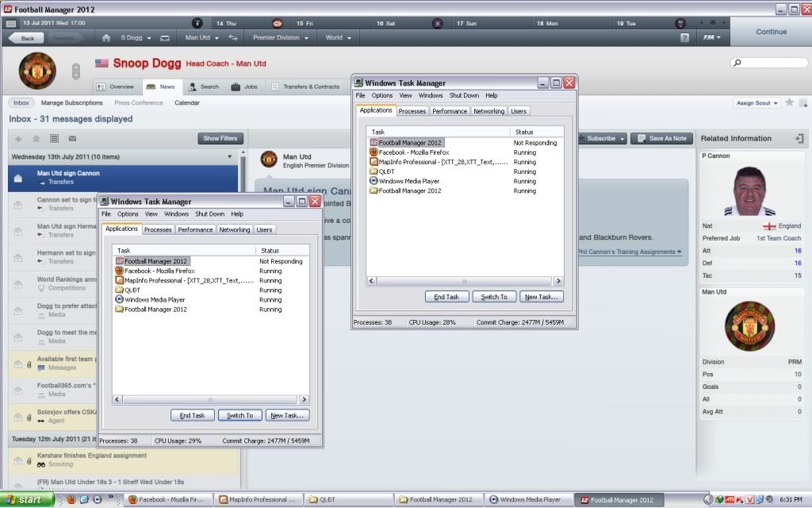The width and height of the screenshot is (812, 508).
Task: Click the Man Utd crest in Related Information
Action: click(749, 326)
